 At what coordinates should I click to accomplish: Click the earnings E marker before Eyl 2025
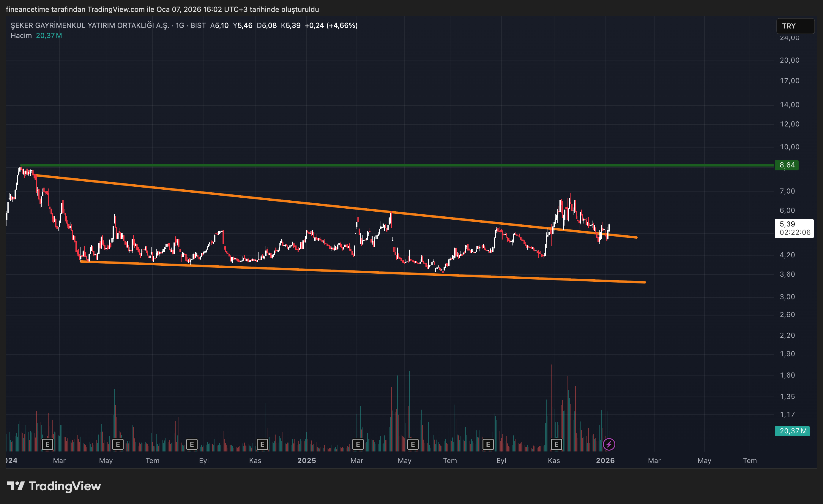pyautogui.click(x=488, y=444)
